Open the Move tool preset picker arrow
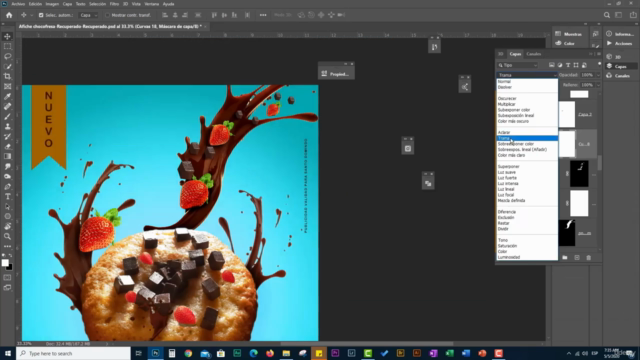The height and width of the screenshot is (360, 640). 31,15
